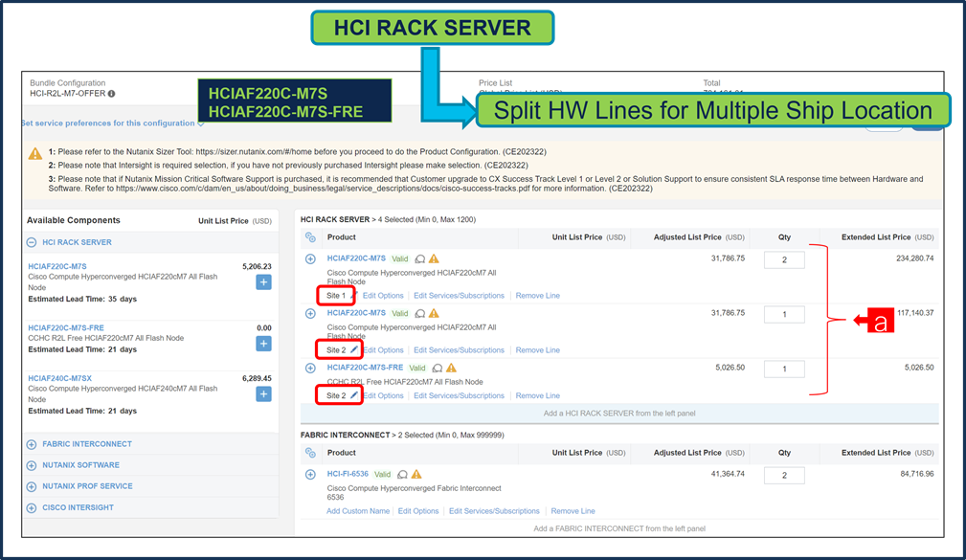Click quantity field of Site 2 HCIAF220C-M7S
Viewport: 966px width, 560px height.
[x=784, y=314]
